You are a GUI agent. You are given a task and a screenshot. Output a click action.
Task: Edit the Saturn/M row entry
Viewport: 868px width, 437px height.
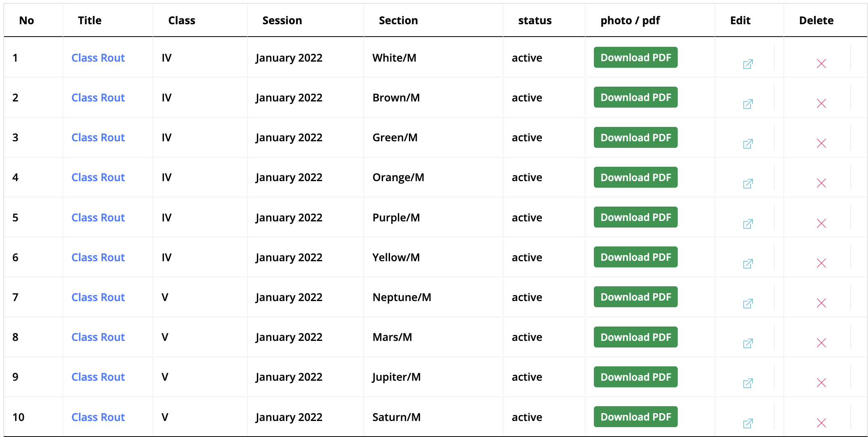click(748, 423)
